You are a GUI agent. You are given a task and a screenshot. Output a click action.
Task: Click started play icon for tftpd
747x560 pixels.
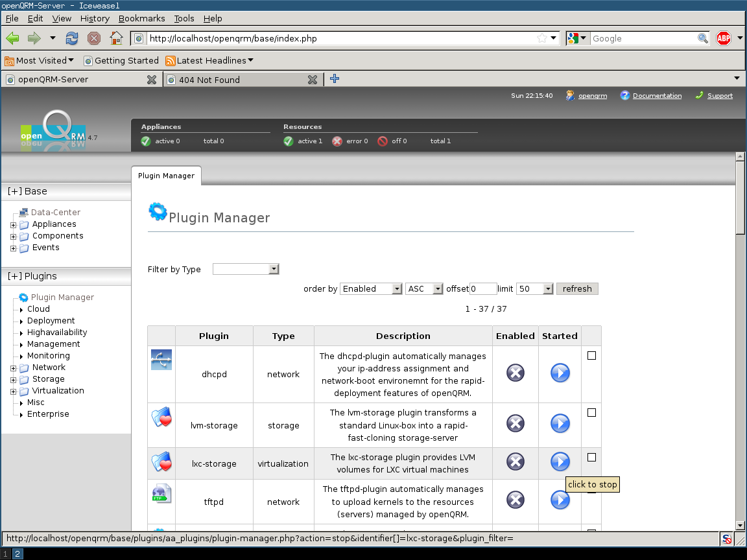560,500
